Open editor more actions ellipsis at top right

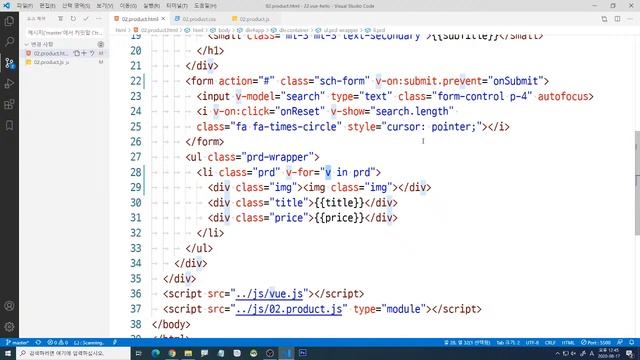coord(631,19)
